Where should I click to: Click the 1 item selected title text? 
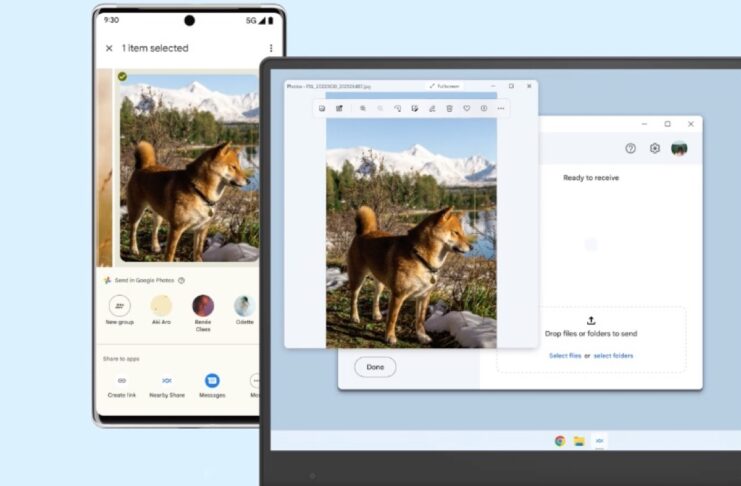click(155, 48)
